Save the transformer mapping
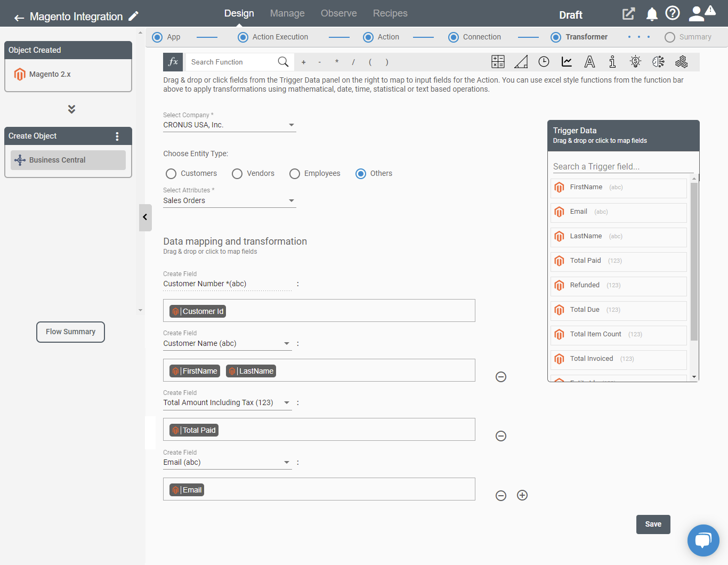 click(x=653, y=524)
